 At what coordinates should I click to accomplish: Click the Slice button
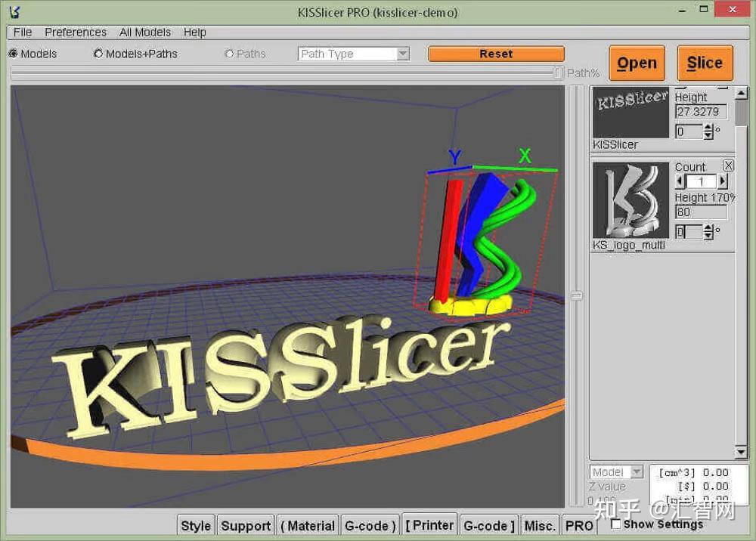[x=705, y=63]
